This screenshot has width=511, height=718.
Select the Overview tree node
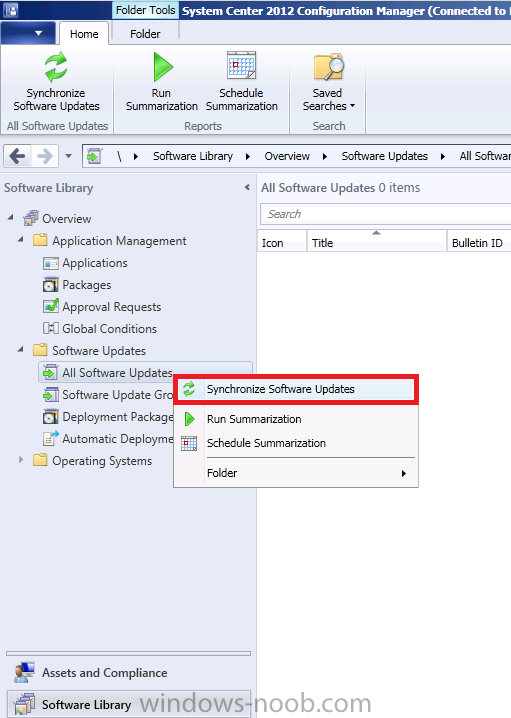pos(67,219)
